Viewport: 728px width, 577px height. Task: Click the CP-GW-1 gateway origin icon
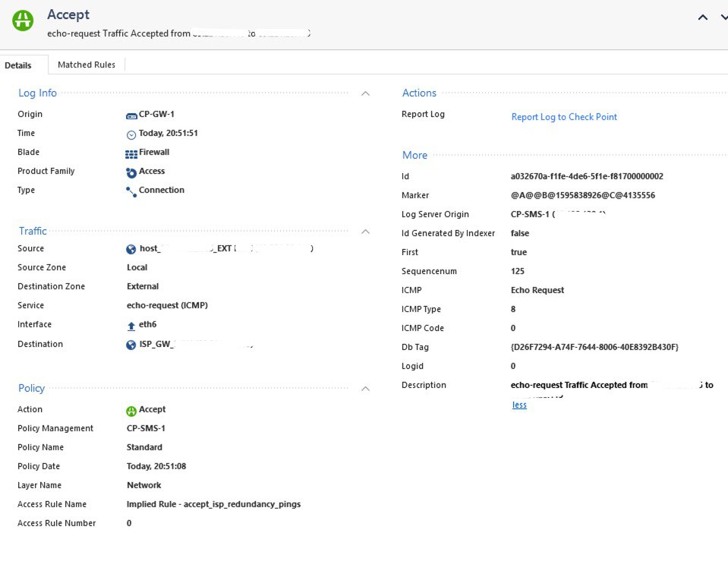131,115
